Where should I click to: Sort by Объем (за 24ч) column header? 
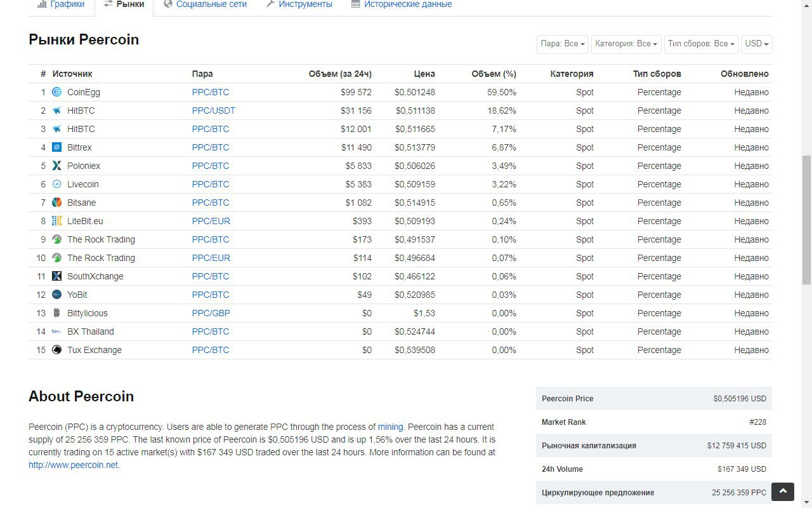340,74
